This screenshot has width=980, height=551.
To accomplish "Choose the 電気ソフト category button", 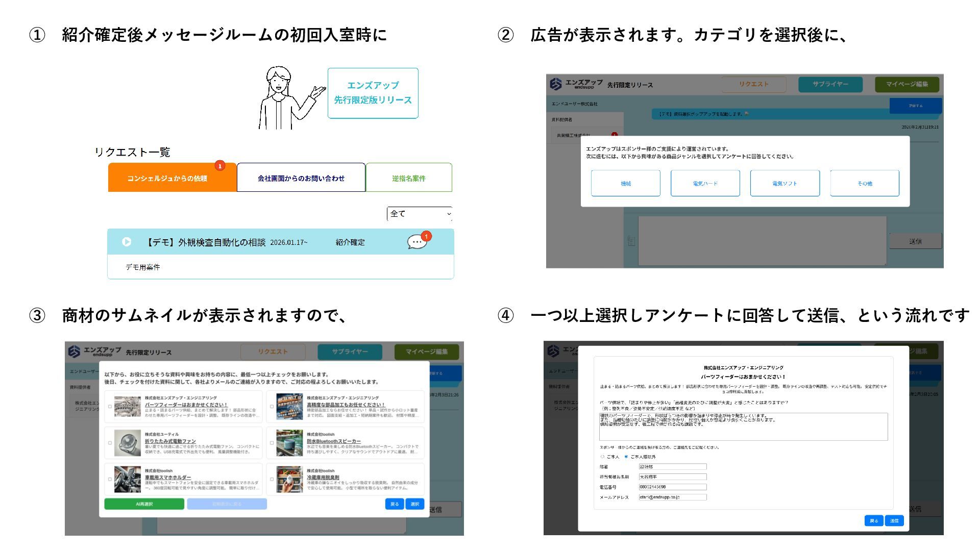I will point(785,183).
